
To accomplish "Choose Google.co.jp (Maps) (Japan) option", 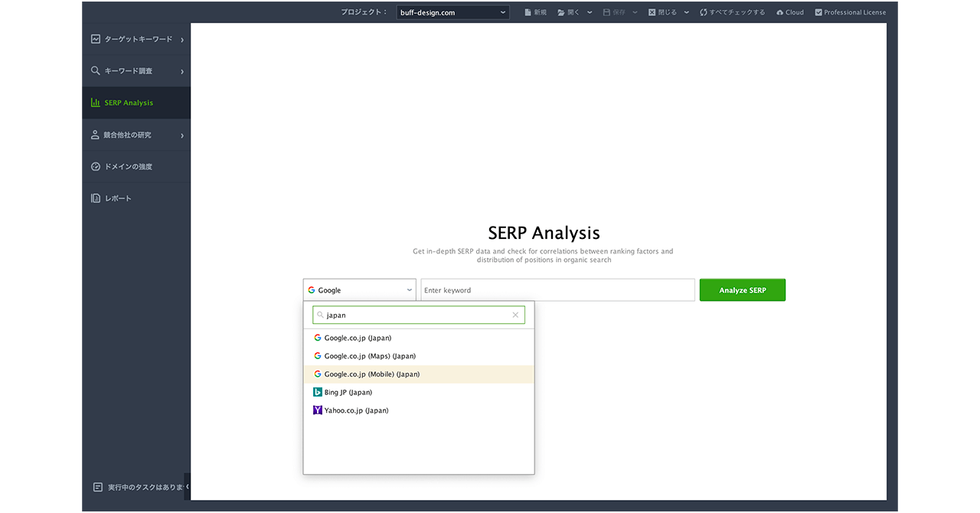I will click(x=370, y=356).
